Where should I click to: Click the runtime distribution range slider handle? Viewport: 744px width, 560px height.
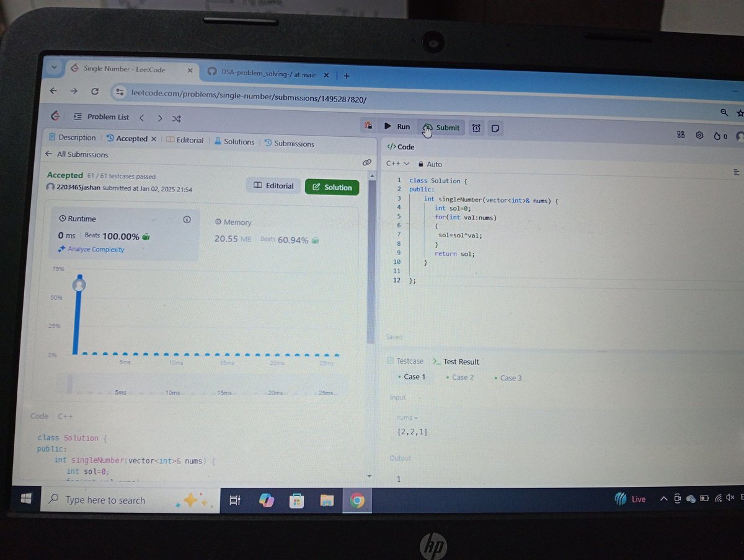(69, 384)
